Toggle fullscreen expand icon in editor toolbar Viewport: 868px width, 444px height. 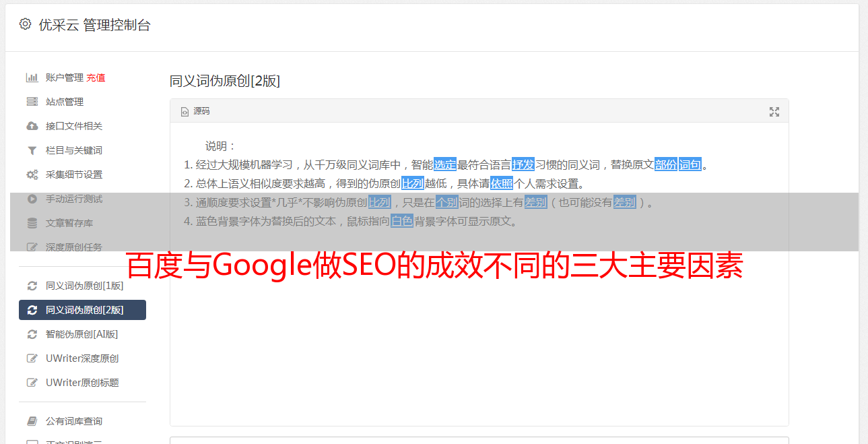(x=774, y=112)
